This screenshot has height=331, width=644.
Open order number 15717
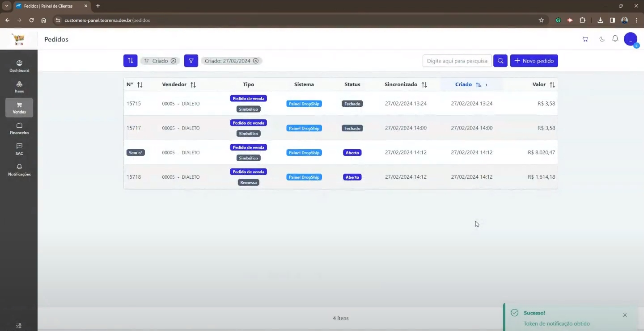tap(134, 128)
